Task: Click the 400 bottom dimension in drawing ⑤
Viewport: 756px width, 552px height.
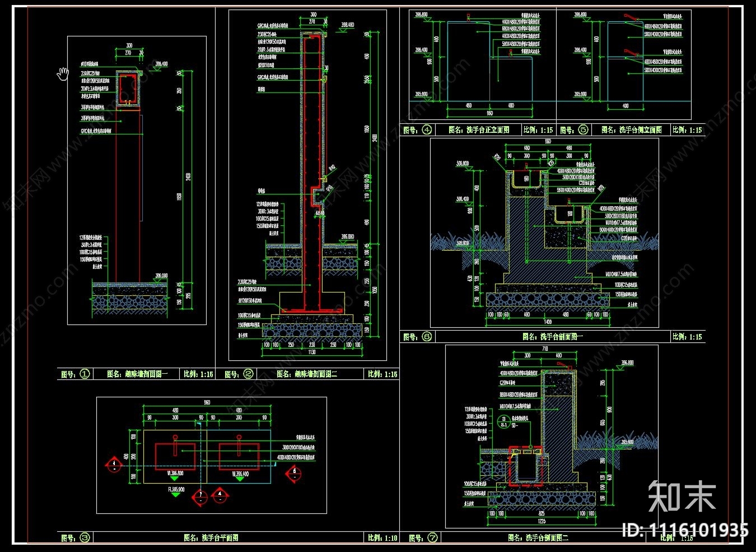Action: pos(626,105)
